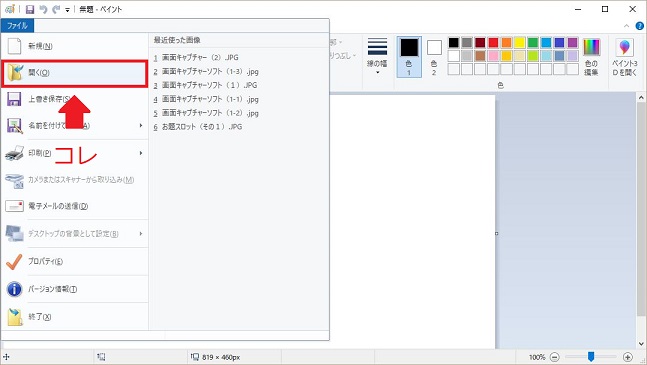Open recent file お題スロット (その1) .JPG
The height and width of the screenshot is (365, 647).
click(198, 127)
